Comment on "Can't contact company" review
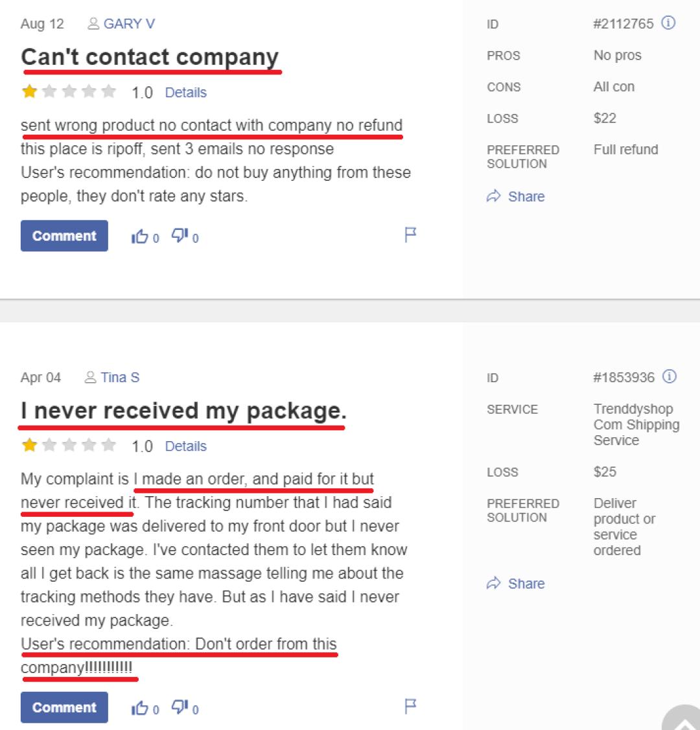Screen dimensions: 700x730 click(x=64, y=236)
